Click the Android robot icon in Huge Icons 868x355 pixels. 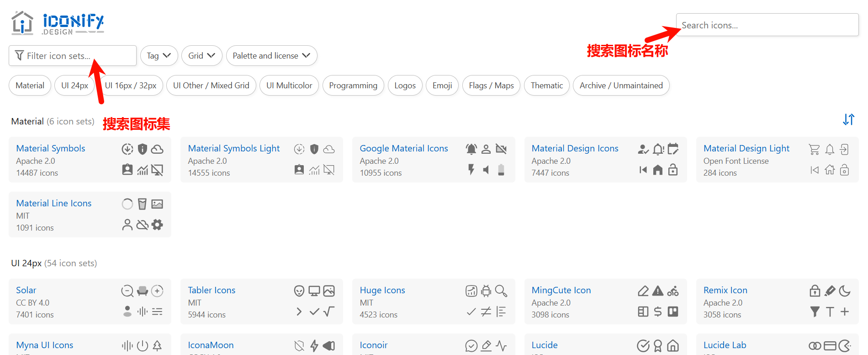pos(486,291)
